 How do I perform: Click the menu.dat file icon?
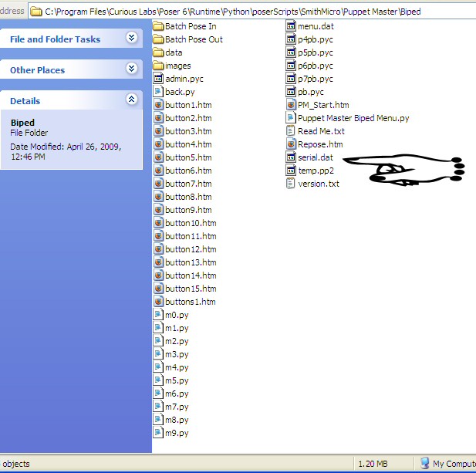(x=291, y=26)
